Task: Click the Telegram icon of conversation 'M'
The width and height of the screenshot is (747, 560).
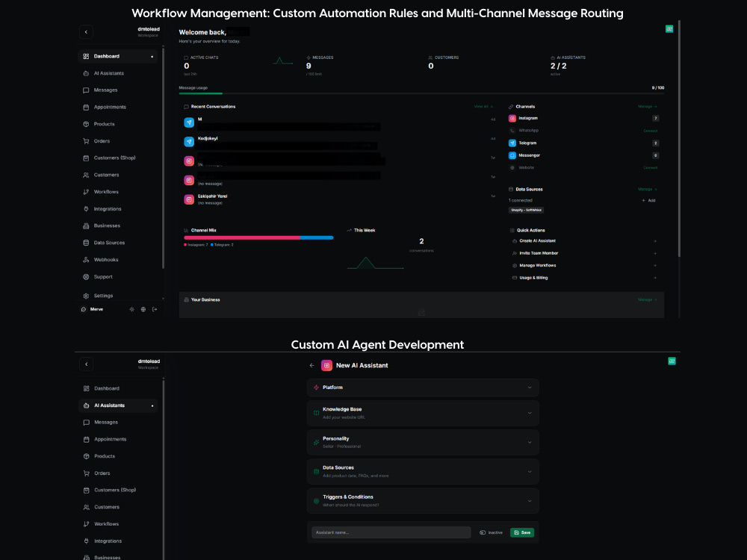Action: click(x=189, y=122)
